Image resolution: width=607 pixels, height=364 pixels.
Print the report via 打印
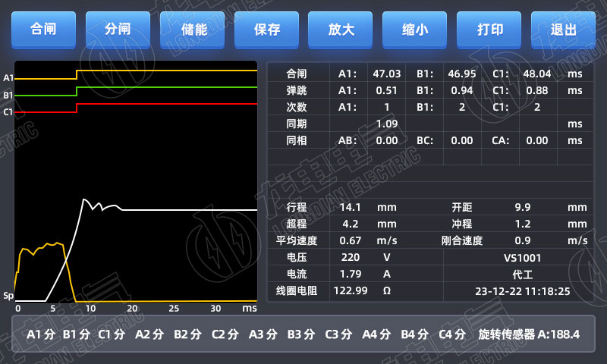489,30
